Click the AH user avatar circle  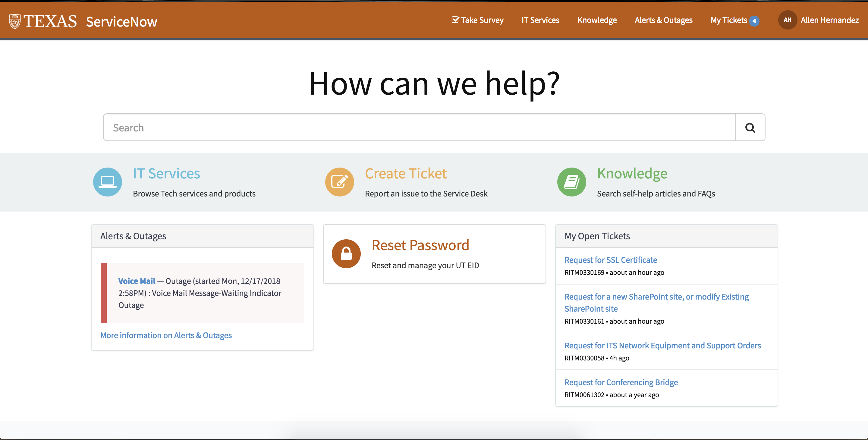coord(787,20)
